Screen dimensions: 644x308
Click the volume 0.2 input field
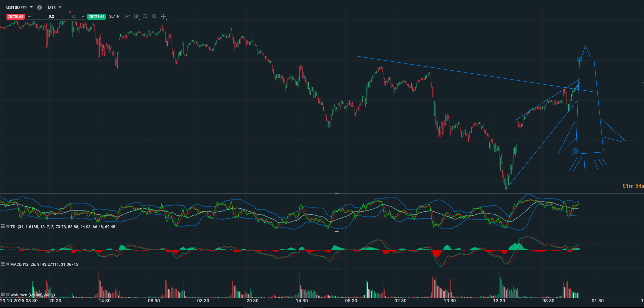tap(51, 16)
